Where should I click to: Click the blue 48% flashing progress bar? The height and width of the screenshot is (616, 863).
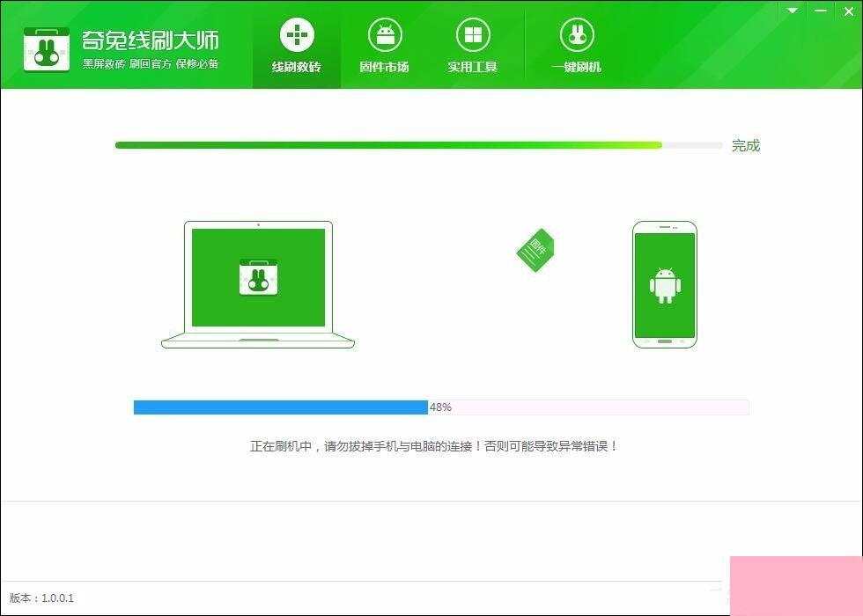coord(441,407)
